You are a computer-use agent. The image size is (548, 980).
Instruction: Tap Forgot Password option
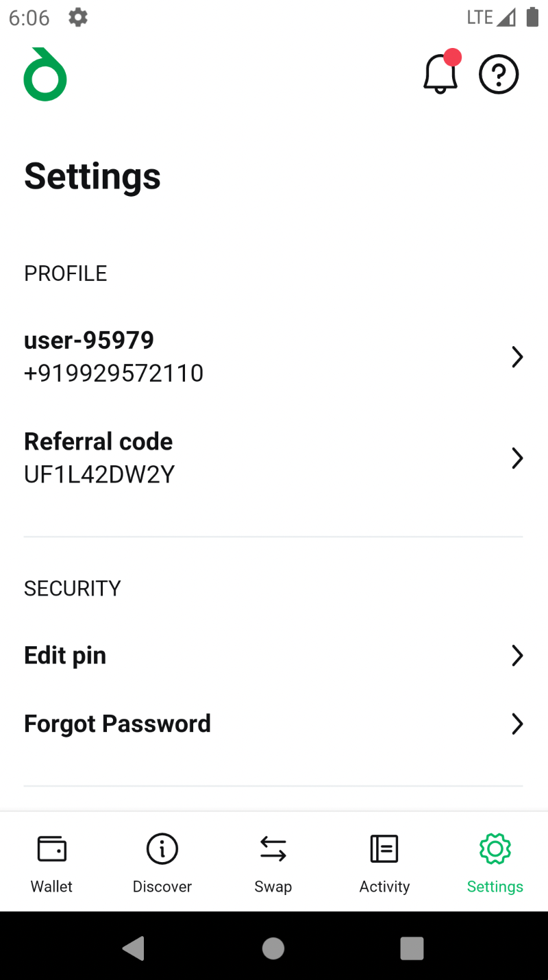117,724
